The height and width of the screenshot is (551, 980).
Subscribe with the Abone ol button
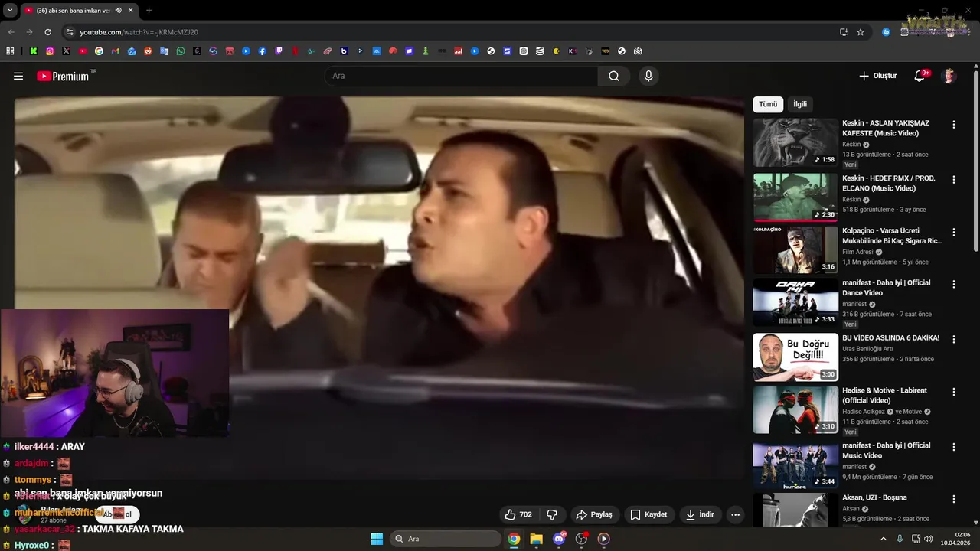pyautogui.click(x=119, y=514)
